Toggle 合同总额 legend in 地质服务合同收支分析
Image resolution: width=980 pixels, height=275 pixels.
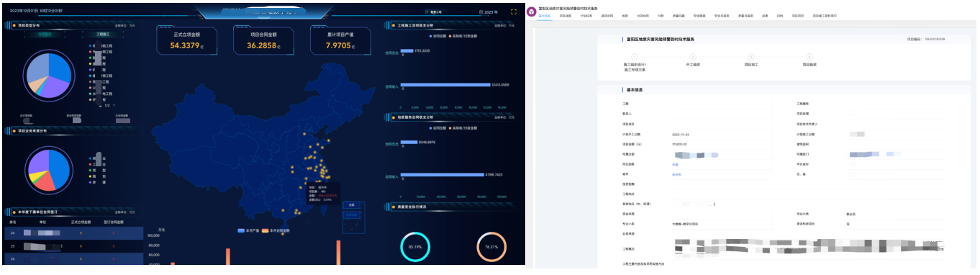point(437,127)
